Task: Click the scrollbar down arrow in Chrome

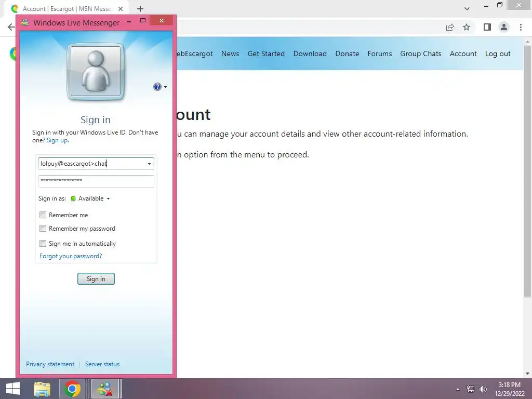Action: pos(527,373)
